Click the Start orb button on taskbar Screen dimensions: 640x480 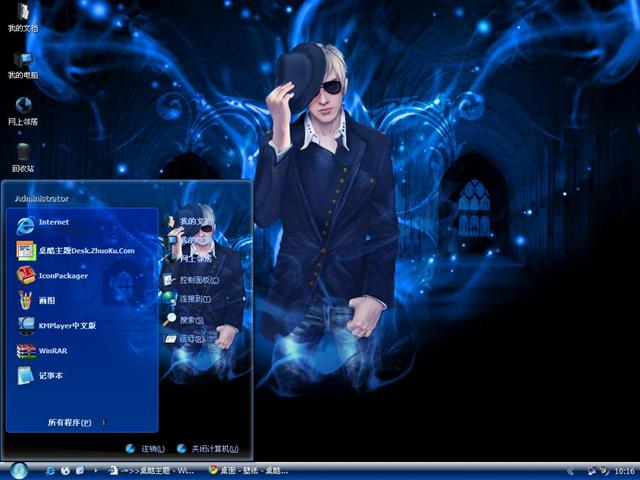tap(19, 471)
